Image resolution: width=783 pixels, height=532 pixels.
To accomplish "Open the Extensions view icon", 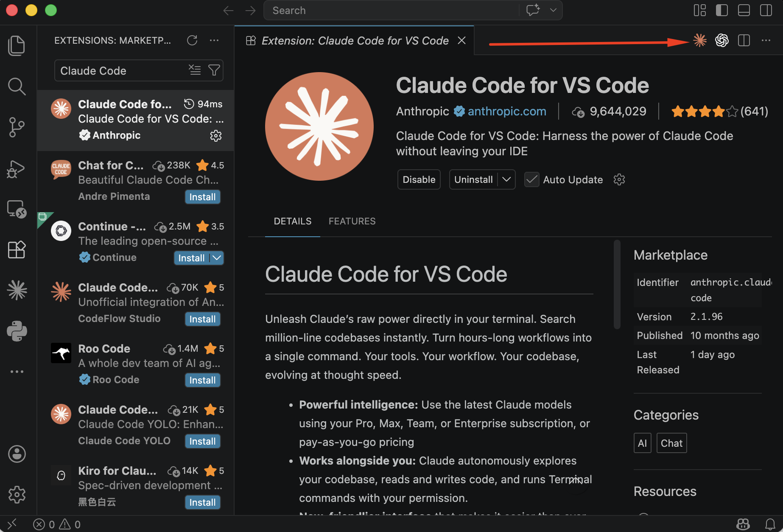I will pyautogui.click(x=17, y=250).
